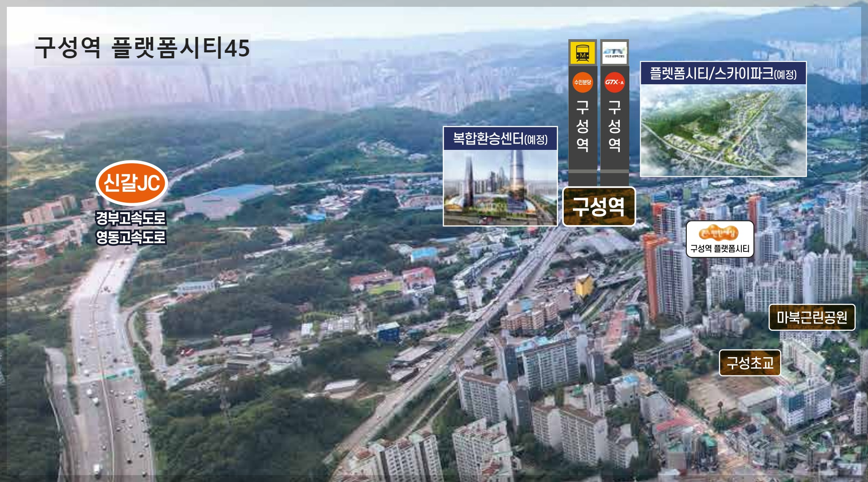Click the yellow building marker near the station
This screenshot has width=868, height=482.
pos(583,286)
